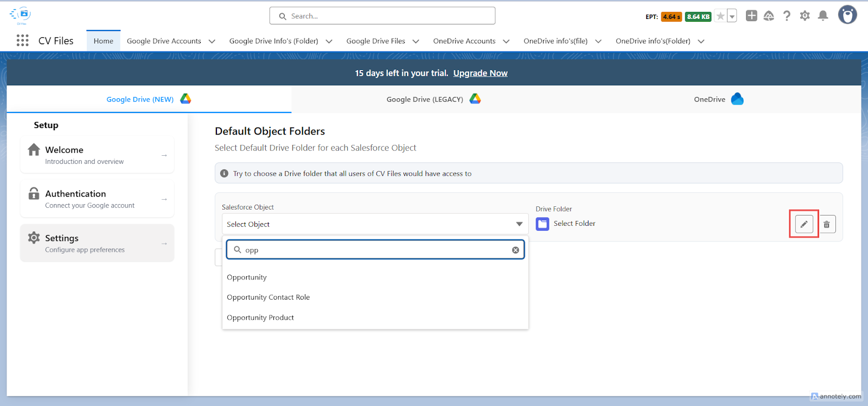Open the Google Drive Info's (Folder) tab
The image size is (868, 406).
point(273,41)
